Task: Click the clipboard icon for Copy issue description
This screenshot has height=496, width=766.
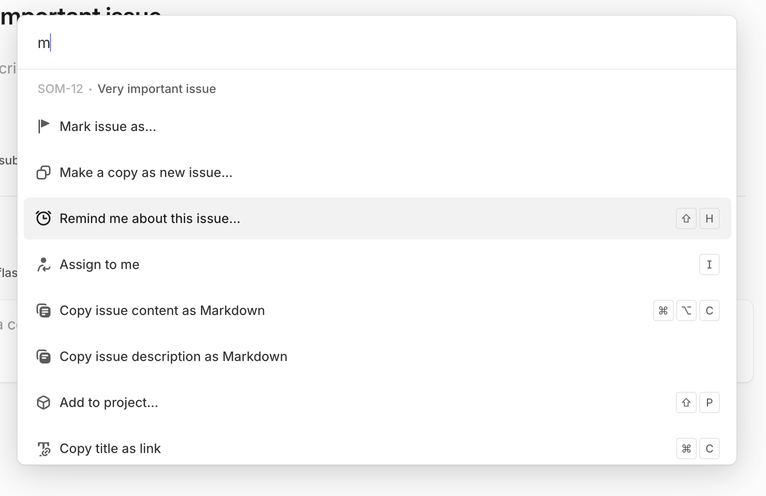Action: (43, 356)
